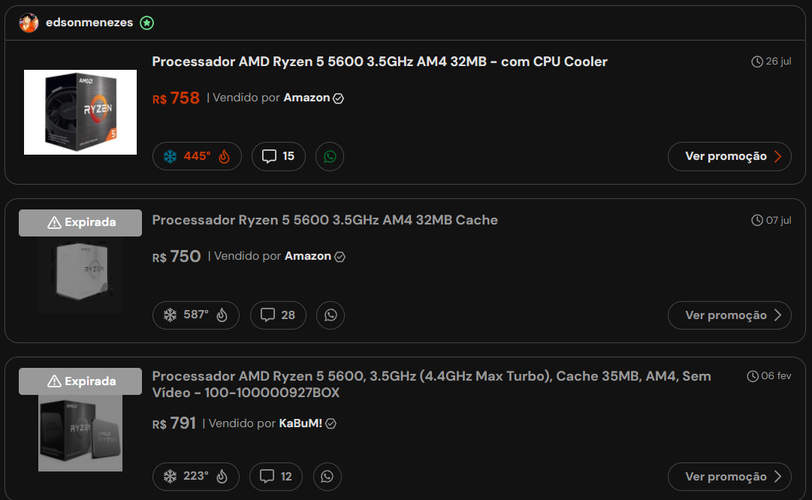Open the edsonmenezes username link

pos(89,22)
